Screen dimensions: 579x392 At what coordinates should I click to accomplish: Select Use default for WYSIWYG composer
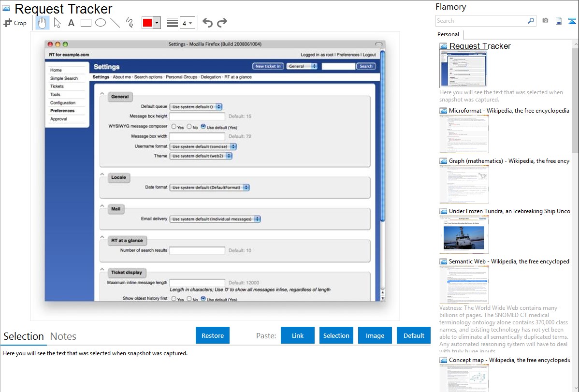pyautogui.click(x=203, y=126)
